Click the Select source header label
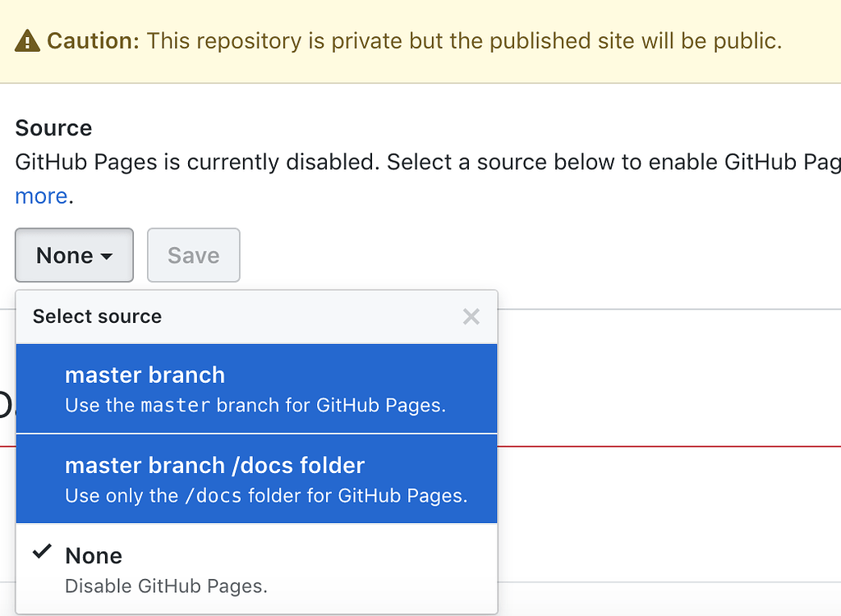The image size is (841, 616). pos(95,316)
